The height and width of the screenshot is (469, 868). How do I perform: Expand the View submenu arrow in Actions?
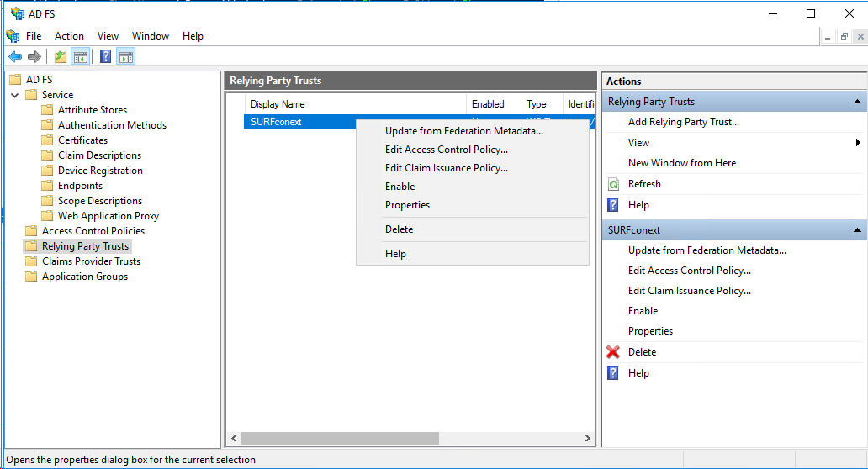858,143
